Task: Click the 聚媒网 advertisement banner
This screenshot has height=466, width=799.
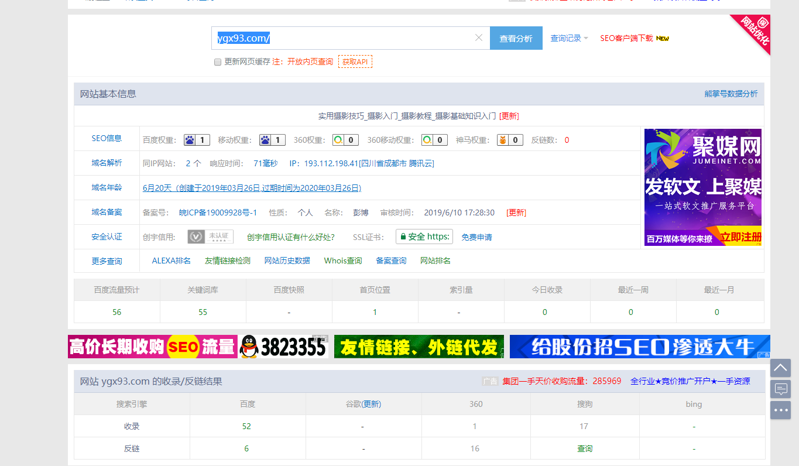Action: point(703,187)
